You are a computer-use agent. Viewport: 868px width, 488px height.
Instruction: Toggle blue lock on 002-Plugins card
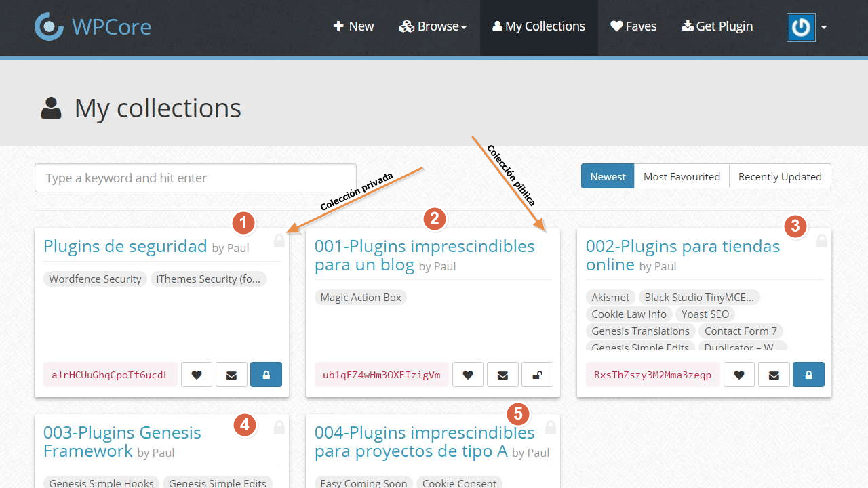tap(808, 375)
